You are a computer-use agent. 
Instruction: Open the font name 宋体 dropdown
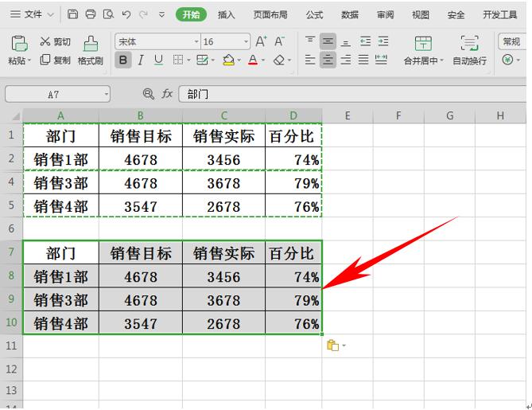coord(196,41)
